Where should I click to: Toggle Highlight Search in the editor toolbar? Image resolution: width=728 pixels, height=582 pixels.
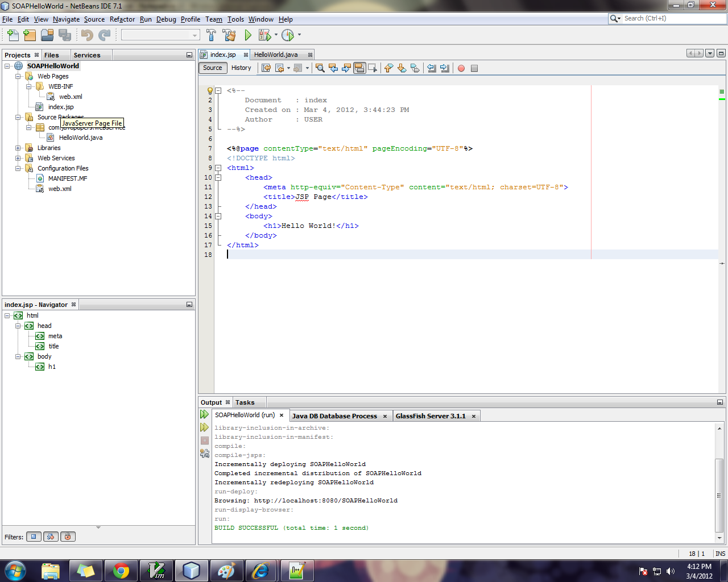pos(359,68)
